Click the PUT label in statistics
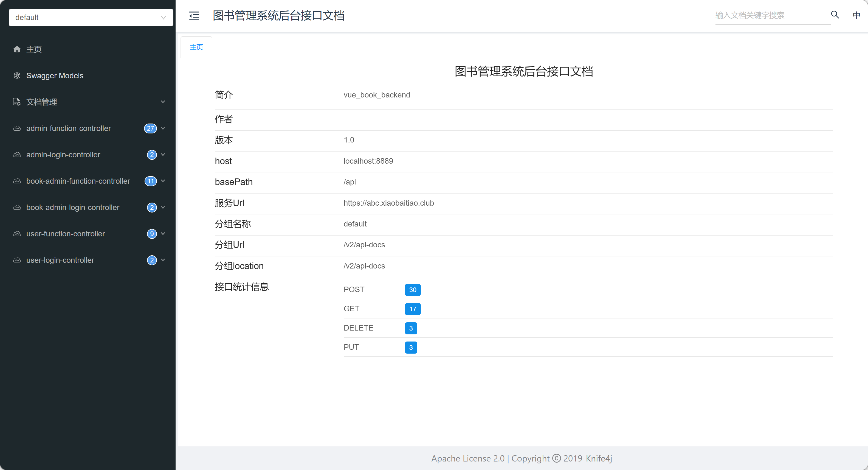This screenshot has width=868, height=470. pos(351,347)
